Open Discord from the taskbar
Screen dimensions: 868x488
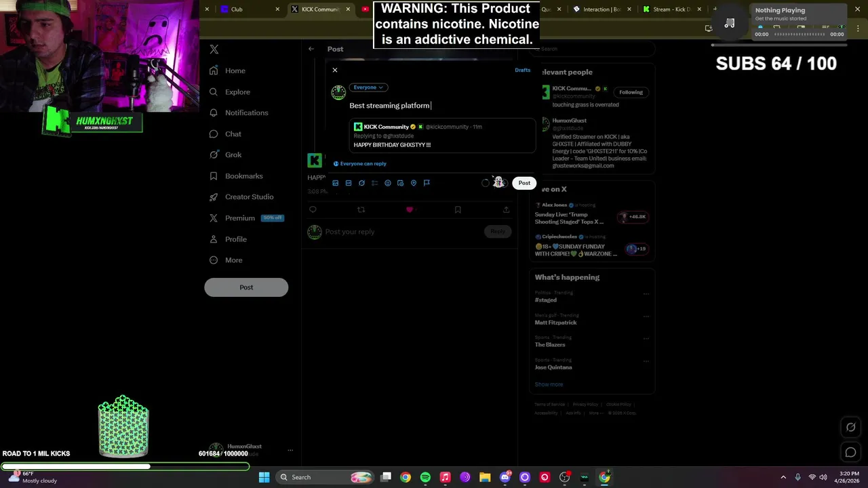click(x=505, y=477)
